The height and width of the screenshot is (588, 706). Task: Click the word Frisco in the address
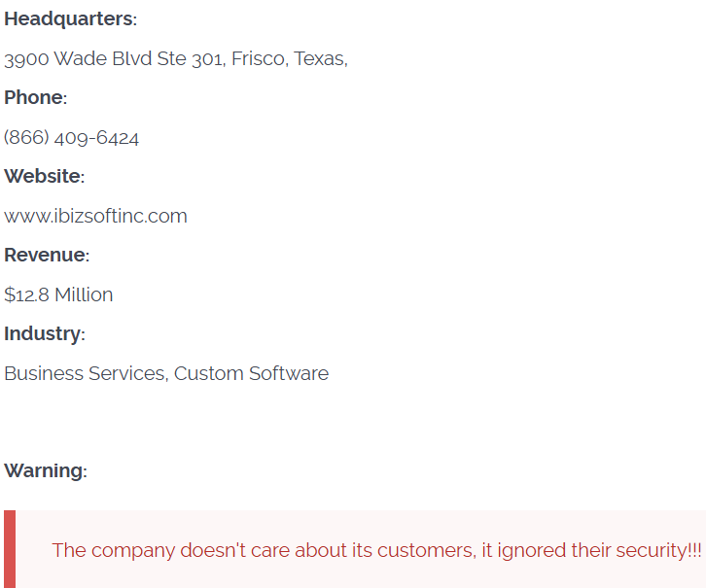pyautogui.click(x=260, y=59)
